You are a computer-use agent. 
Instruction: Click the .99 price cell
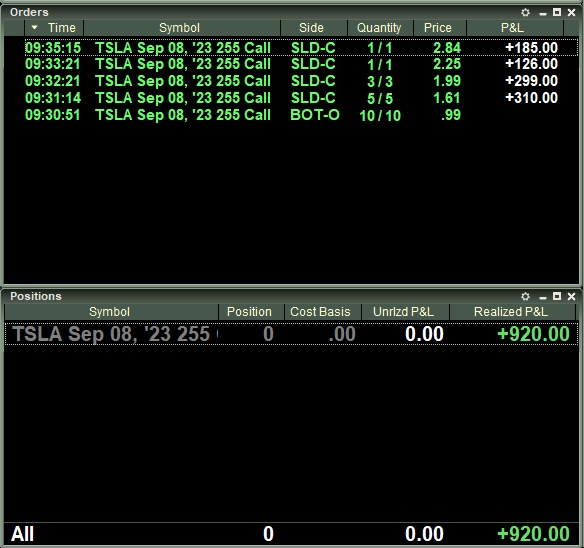(x=451, y=115)
